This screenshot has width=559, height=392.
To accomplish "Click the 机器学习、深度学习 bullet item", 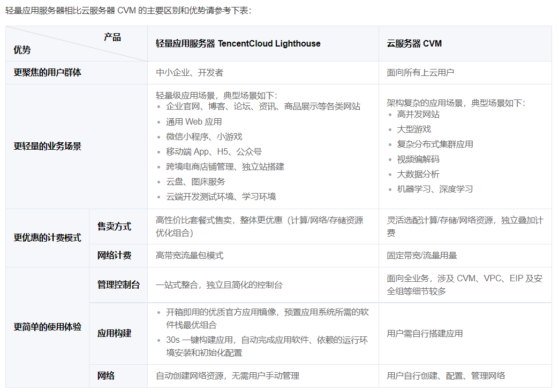I will click(x=435, y=189).
